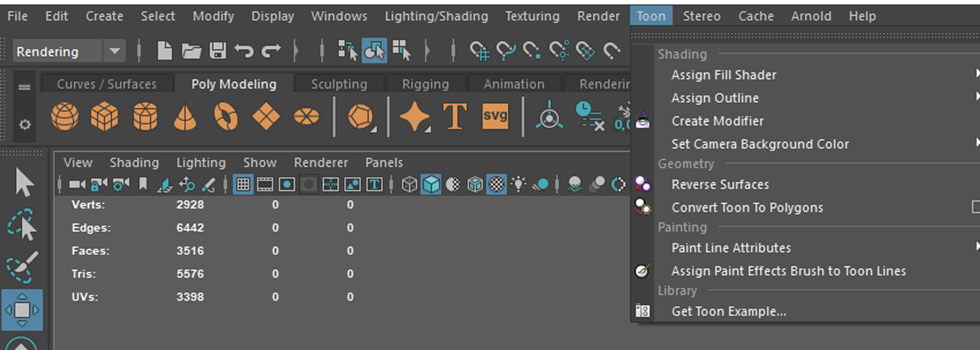Create a polygon sphere from shelf
This screenshot has width=980, height=350.
click(65, 116)
